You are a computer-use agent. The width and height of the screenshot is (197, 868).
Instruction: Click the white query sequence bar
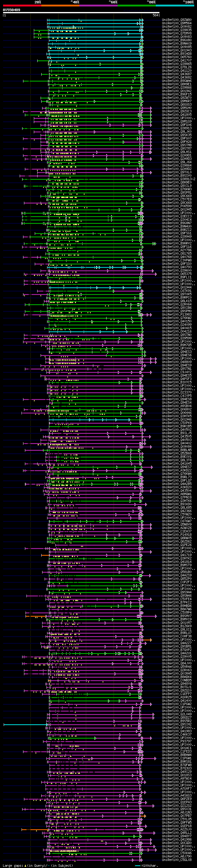click(x=81, y=13)
